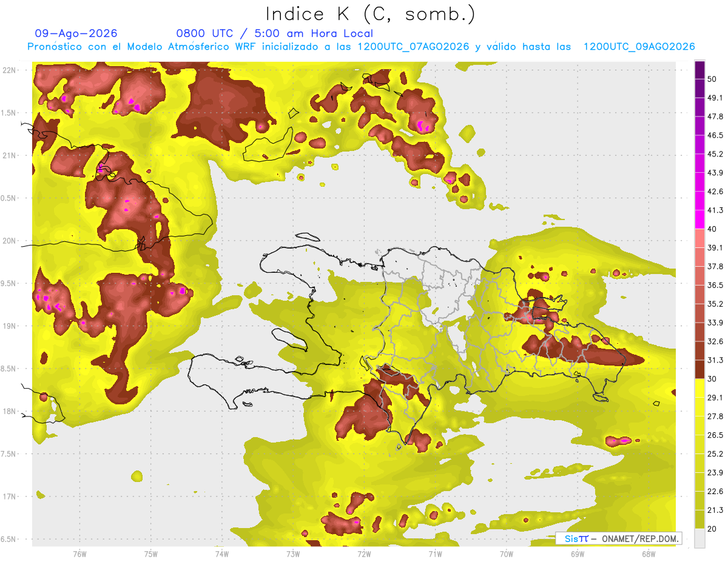Screen dimensions: 728x562
Task: Click the longitude label '72W'
Action: [364, 554]
